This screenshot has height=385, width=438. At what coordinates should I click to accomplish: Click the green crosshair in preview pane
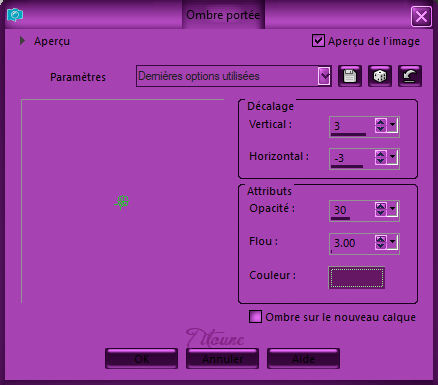122,202
